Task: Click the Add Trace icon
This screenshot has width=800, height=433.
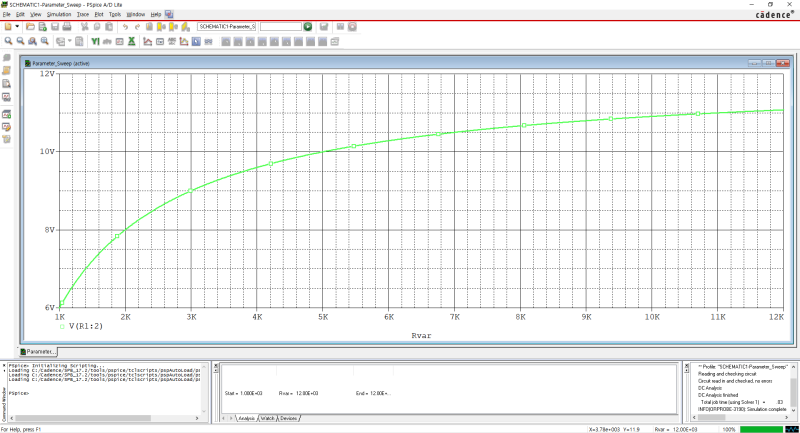Action: pos(147,41)
